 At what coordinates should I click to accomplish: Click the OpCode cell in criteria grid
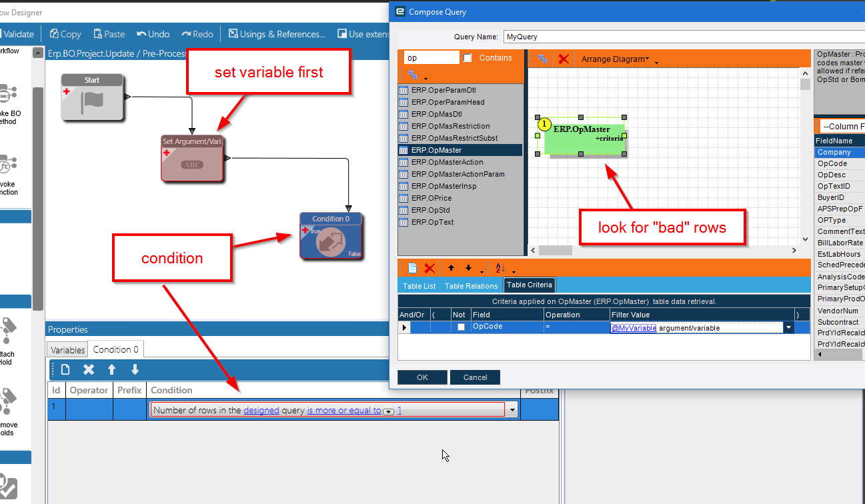coord(507,327)
